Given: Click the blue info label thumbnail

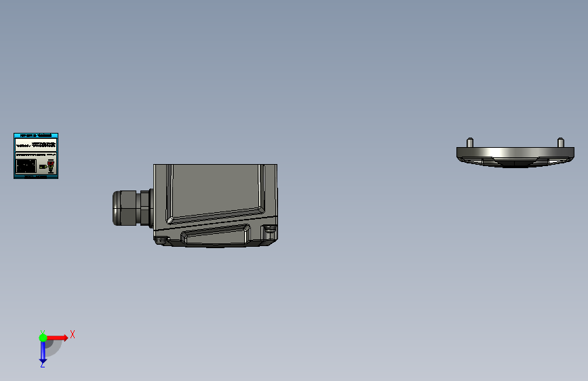Looking at the screenshot, I should point(36,156).
